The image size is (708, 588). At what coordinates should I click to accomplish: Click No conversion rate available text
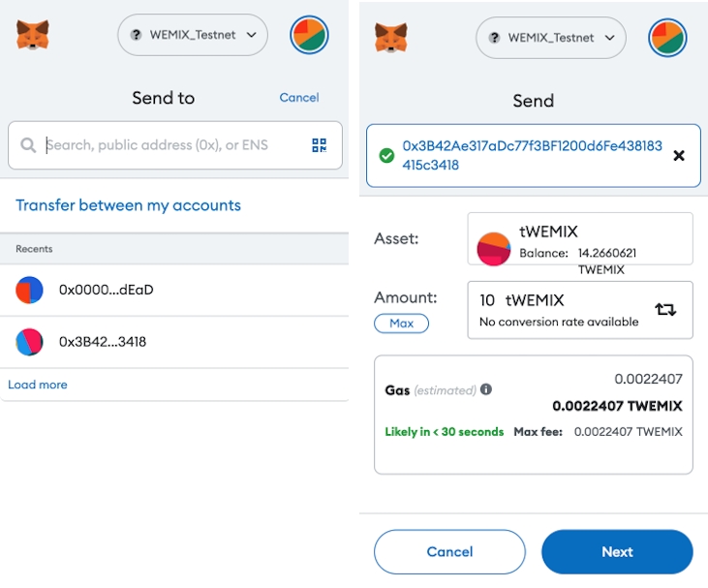[x=559, y=322]
